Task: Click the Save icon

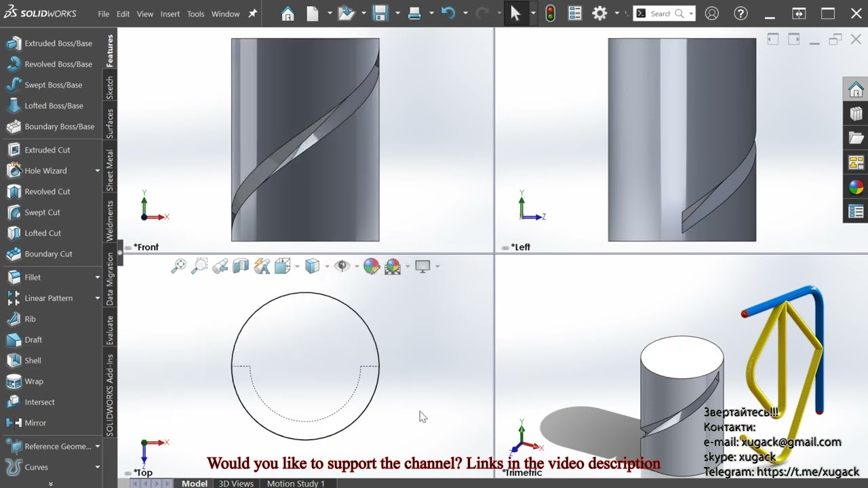Action: tap(380, 14)
